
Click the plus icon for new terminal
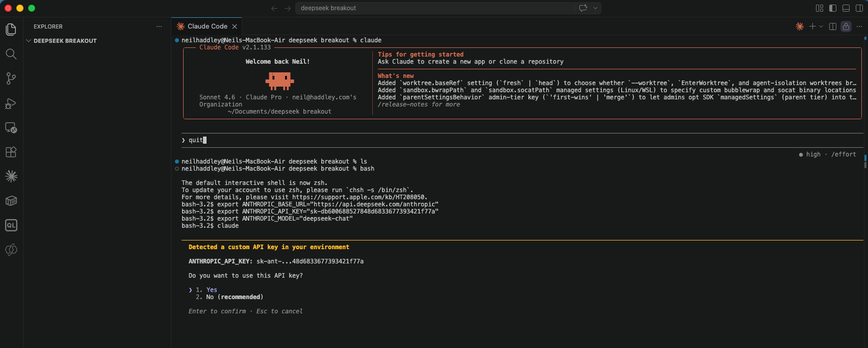(812, 26)
